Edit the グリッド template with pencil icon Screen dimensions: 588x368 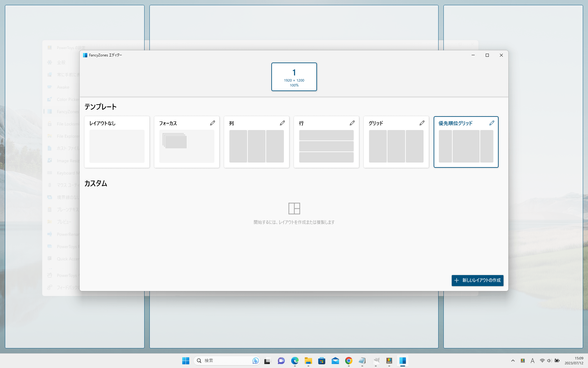click(422, 123)
